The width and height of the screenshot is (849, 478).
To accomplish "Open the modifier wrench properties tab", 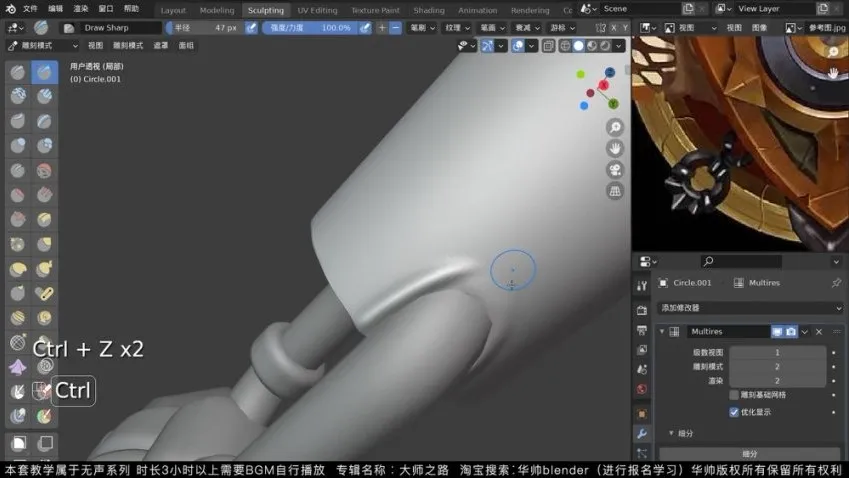I will (x=642, y=435).
